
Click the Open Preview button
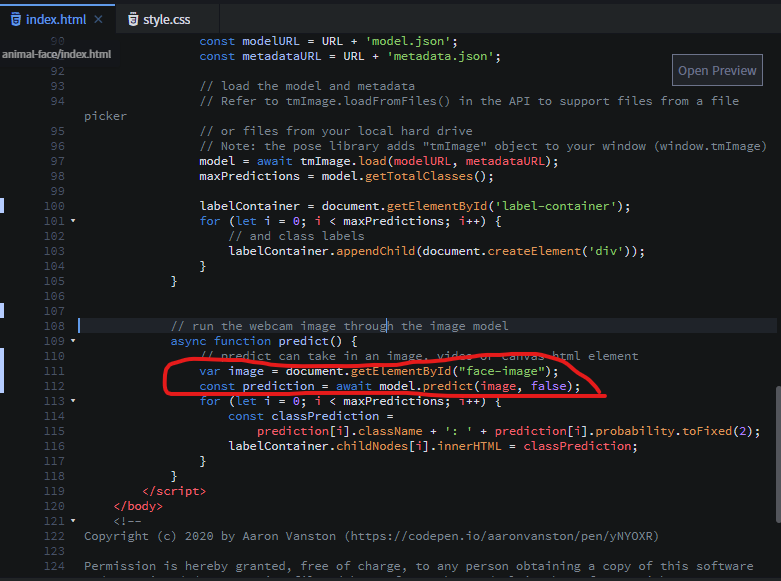coord(717,70)
